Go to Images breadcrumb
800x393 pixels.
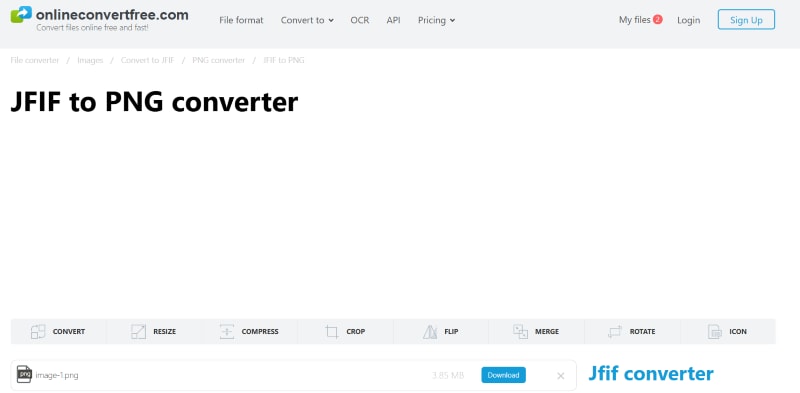point(90,60)
